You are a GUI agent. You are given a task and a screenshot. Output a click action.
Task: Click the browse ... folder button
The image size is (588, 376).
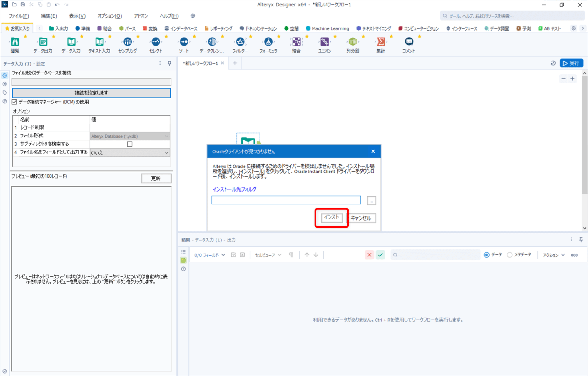pyautogui.click(x=371, y=201)
